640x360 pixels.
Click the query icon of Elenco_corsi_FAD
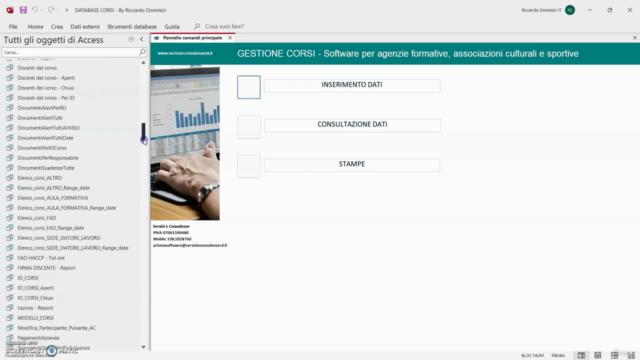tap(10, 218)
